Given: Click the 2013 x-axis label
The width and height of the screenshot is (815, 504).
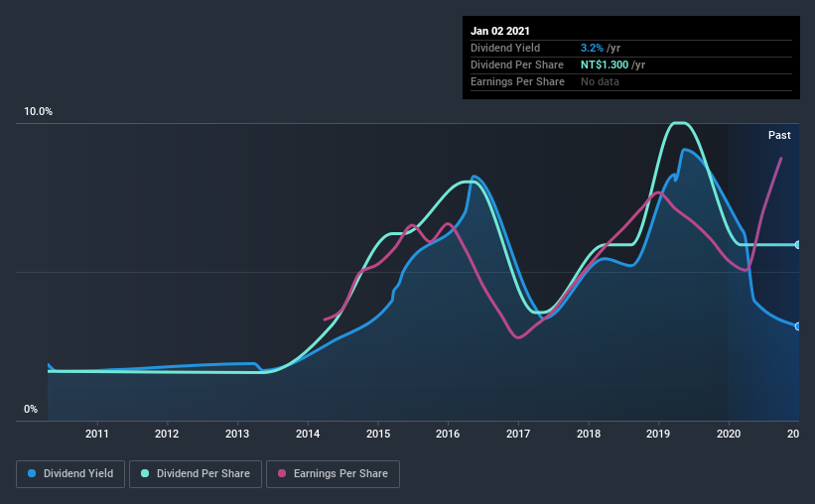Looking at the screenshot, I should (x=237, y=434).
